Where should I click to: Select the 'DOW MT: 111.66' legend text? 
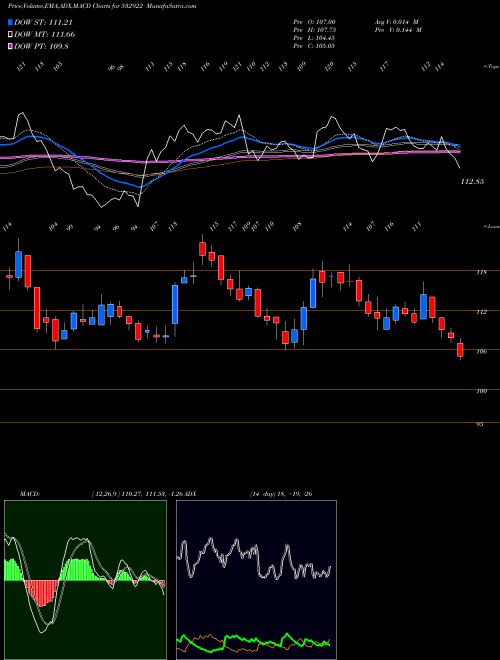(45, 34)
